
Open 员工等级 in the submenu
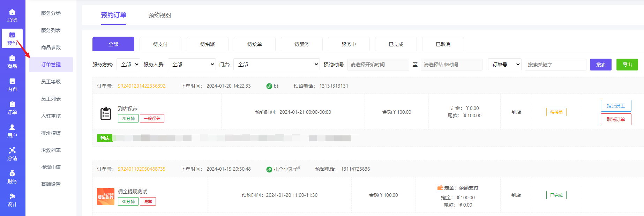pos(51,82)
